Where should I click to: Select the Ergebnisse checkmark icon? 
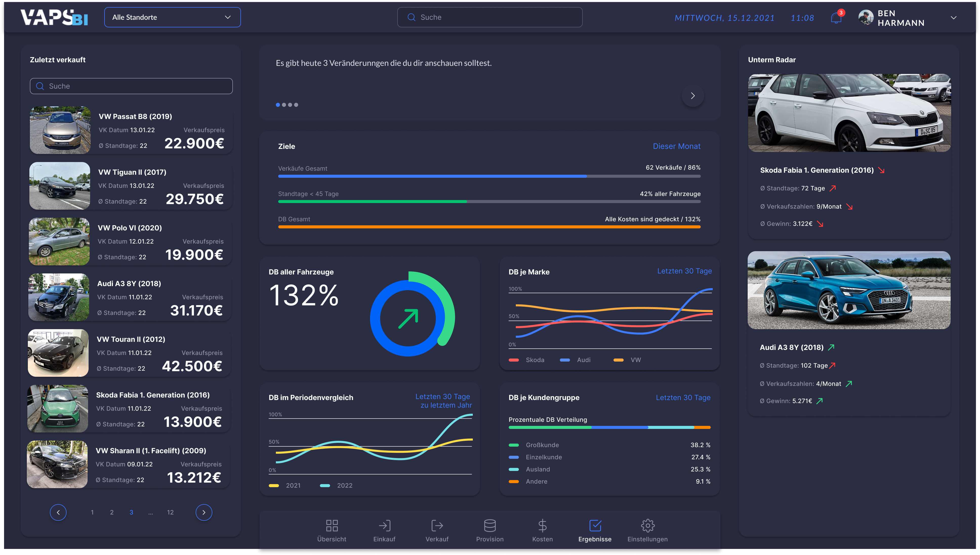tap(595, 525)
